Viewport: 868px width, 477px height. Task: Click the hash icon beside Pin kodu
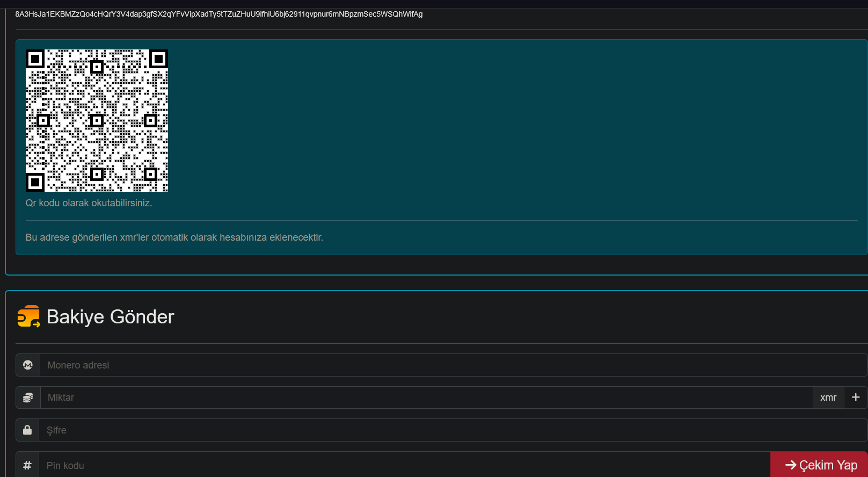27,466
